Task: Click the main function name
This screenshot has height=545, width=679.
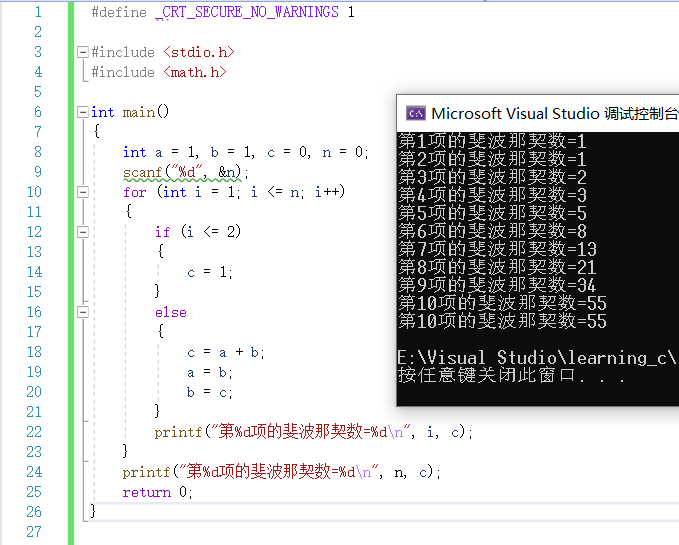Action: click(139, 113)
